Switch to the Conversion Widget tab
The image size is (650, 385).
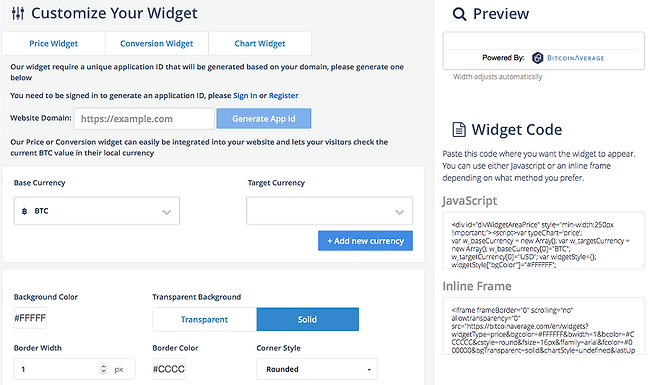click(x=157, y=44)
